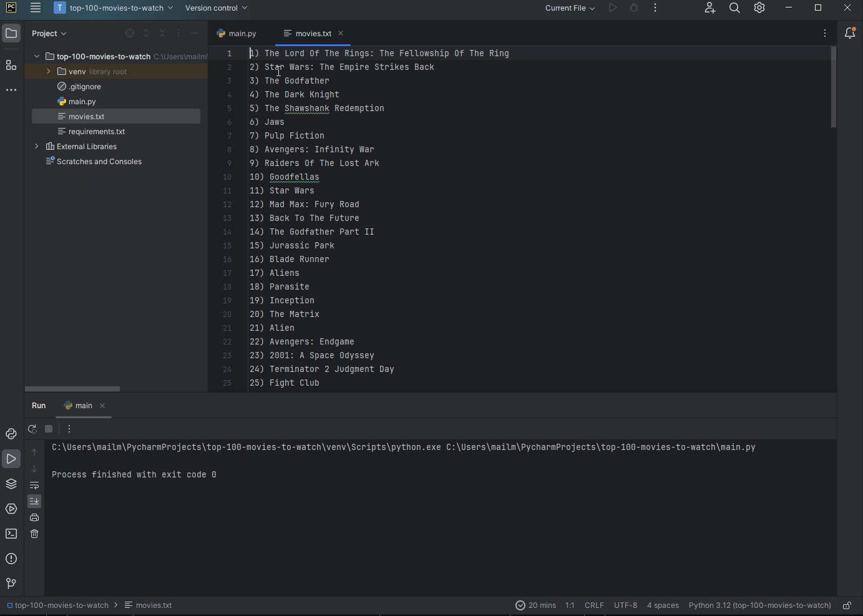This screenshot has width=863, height=616.
Task: Open the Version Control (Git) tool window
Action: [11, 584]
